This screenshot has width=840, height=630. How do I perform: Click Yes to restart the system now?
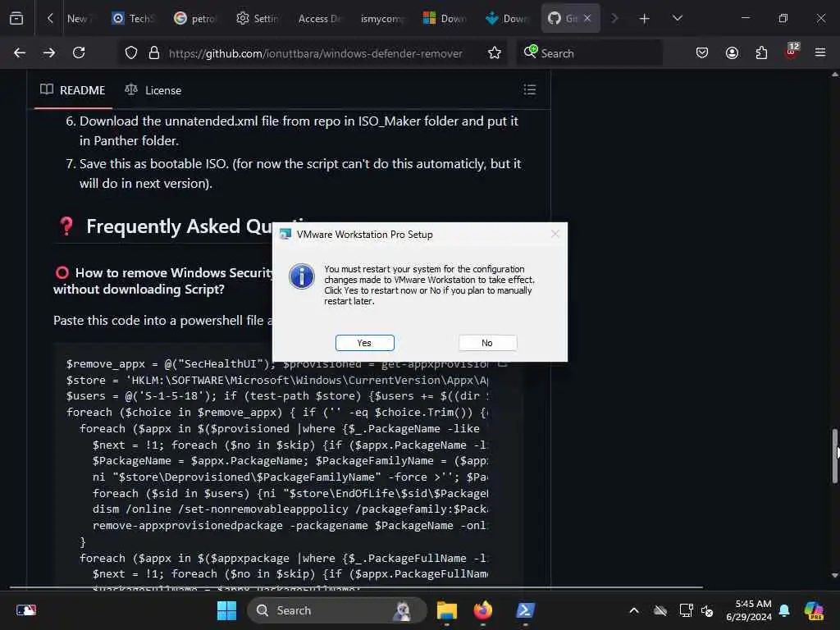[364, 343]
